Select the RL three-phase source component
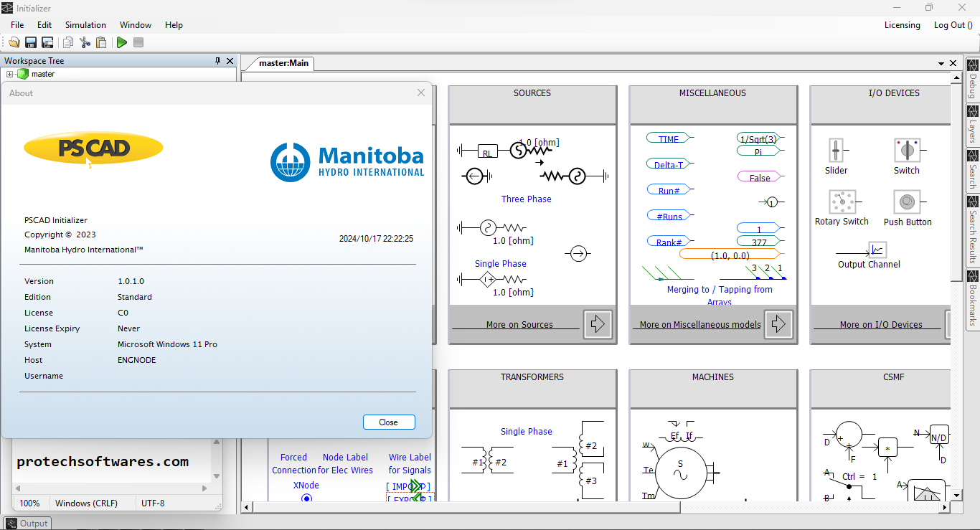 [x=487, y=152]
